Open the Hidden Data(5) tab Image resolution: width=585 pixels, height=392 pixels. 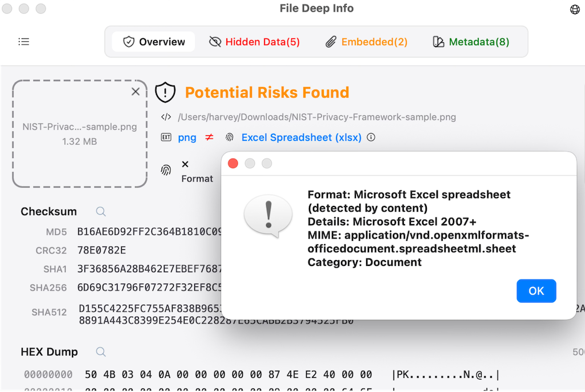(254, 42)
